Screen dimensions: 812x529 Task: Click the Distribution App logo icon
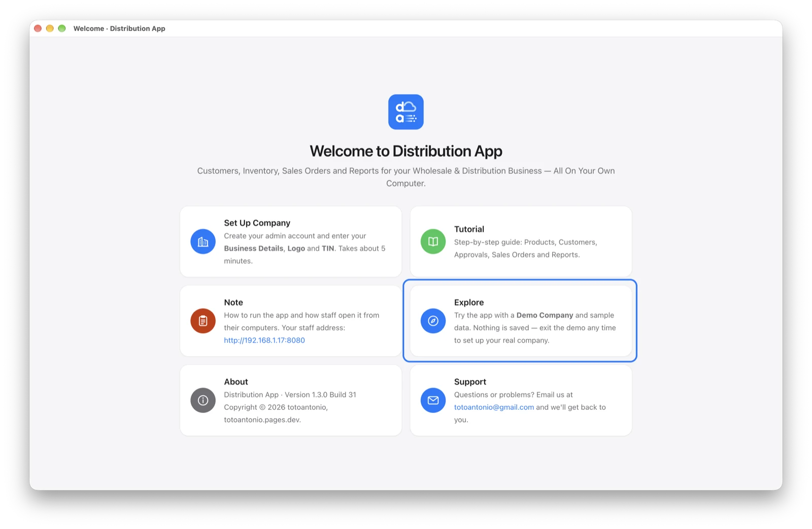pyautogui.click(x=406, y=112)
